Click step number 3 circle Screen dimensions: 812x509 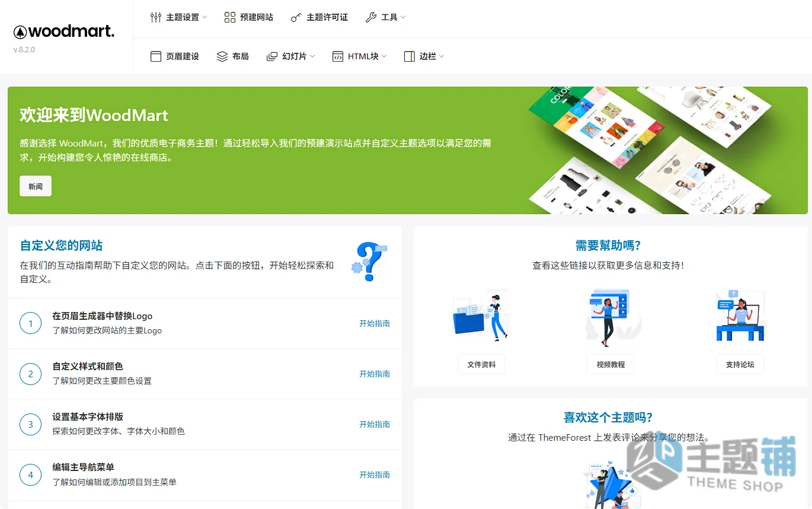coord(30,424)
